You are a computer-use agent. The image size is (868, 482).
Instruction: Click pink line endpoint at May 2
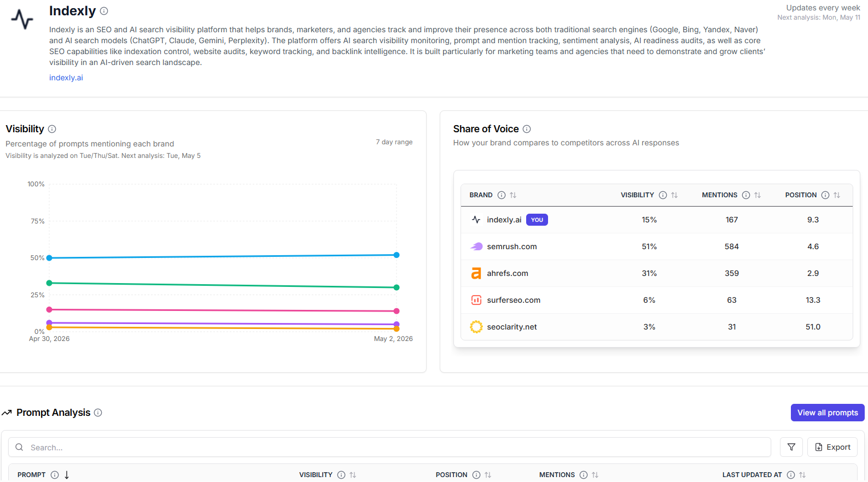point(397,311)
